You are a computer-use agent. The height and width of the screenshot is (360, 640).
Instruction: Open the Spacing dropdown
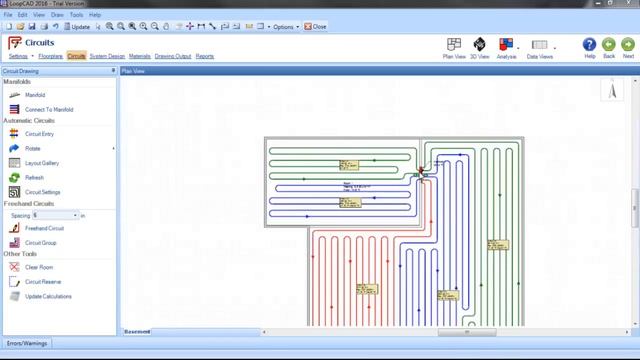tap(75, 215)
